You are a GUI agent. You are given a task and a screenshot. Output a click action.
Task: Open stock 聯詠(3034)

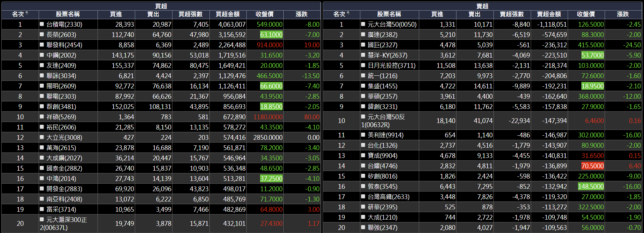click(61, 76)
